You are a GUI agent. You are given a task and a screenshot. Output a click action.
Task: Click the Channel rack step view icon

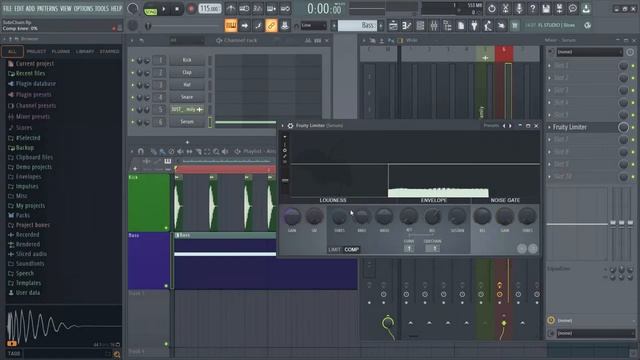point(318,40)
